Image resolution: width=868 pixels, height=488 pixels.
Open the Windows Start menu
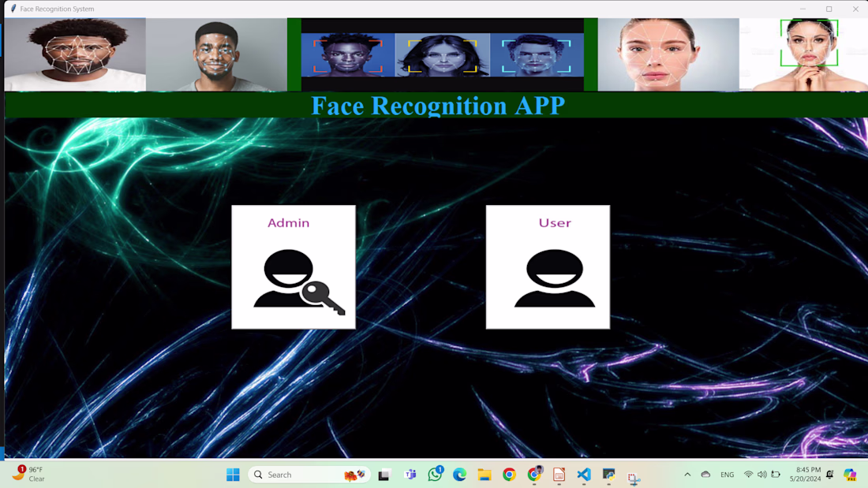pos(233,475)
